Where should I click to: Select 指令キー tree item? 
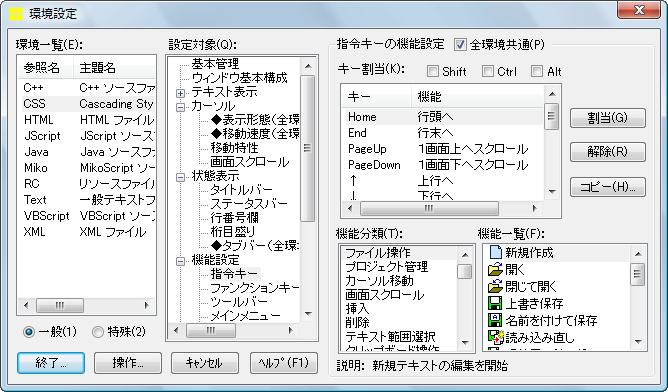(234, 274)
